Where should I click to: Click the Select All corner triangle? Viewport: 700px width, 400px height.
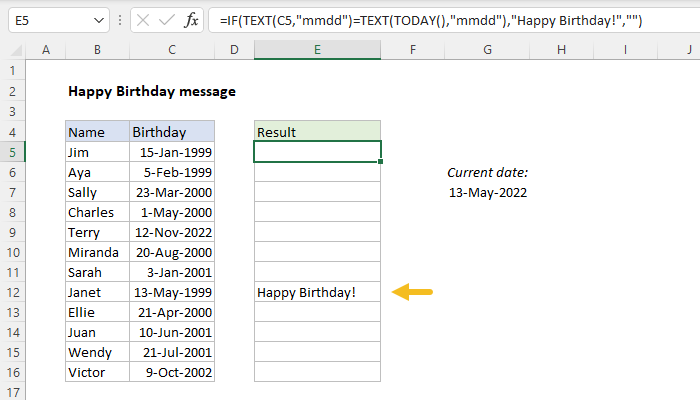click(13, 50)
